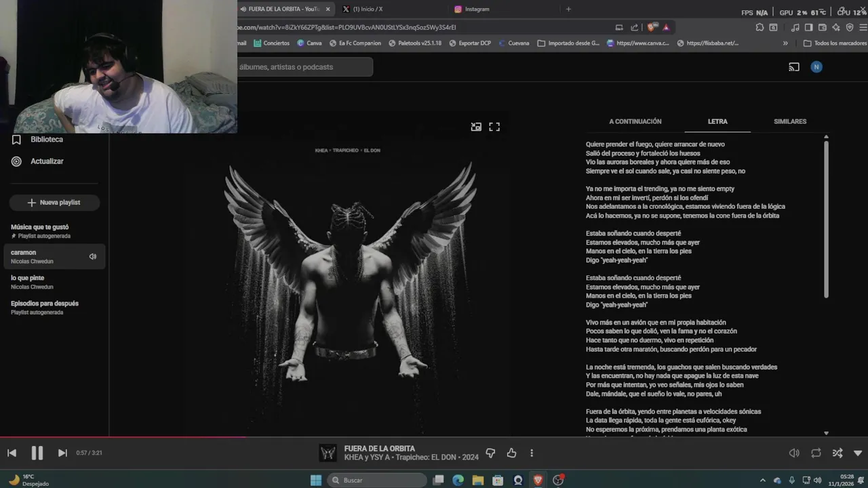Open Brave Shields lion icon
This screenshot has width=868, height=488.
(652, 27)
